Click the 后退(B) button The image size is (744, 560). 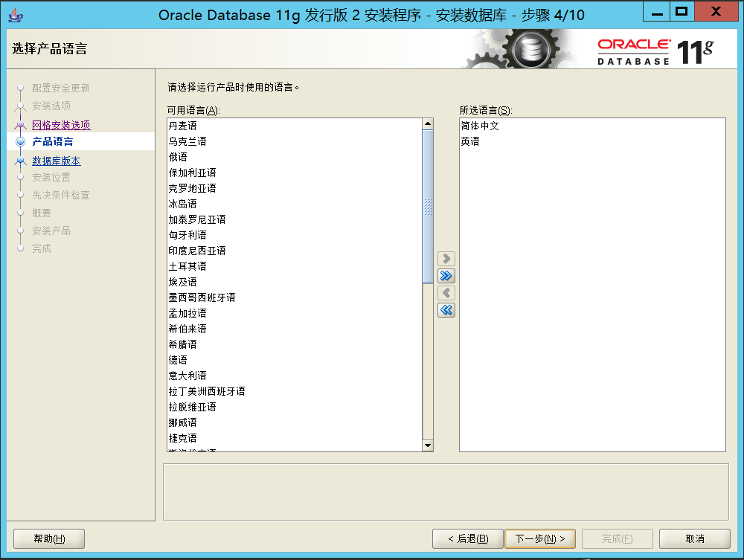point(468,538)
